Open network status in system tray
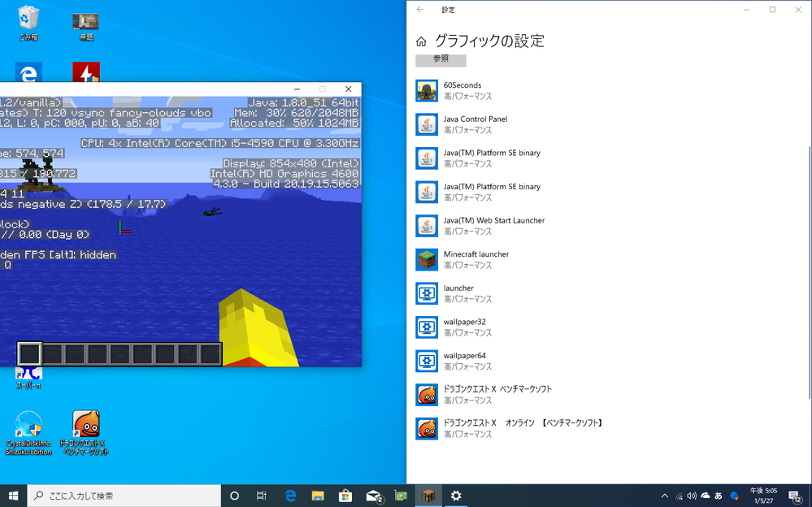This screenshot has width=812, height=507. 679,496
